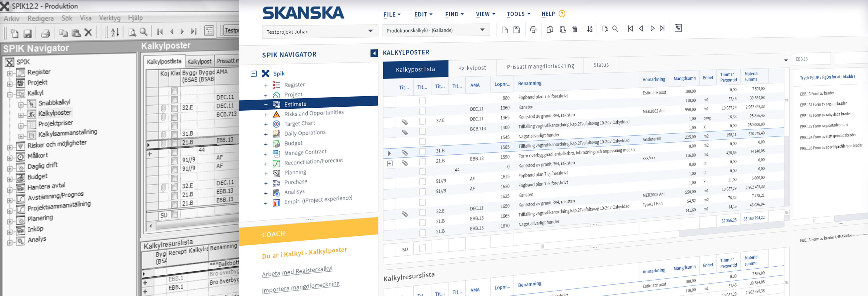Tick the checkbox on the 31.B row 1585
Screen dimensions: 868x296
coord(422,151)
